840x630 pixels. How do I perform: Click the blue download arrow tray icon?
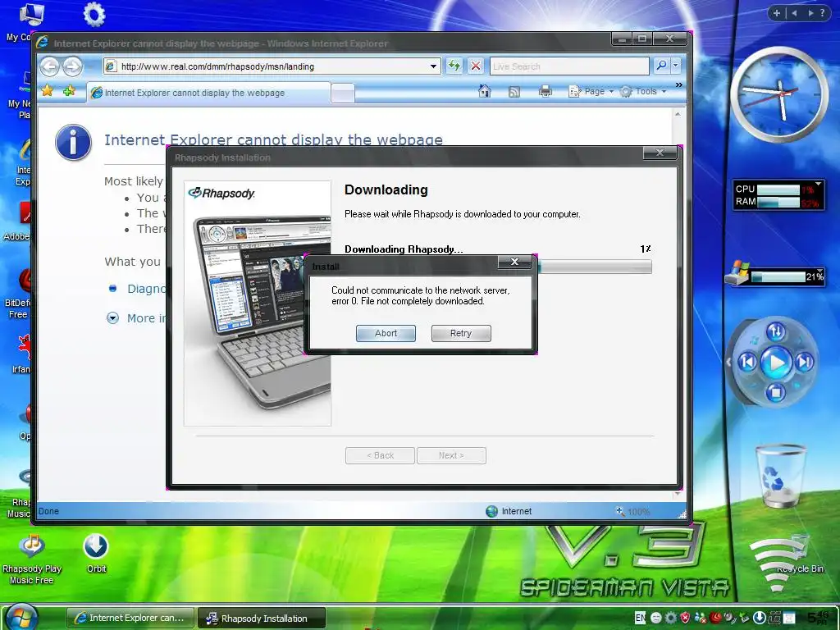tap(760, 618)
